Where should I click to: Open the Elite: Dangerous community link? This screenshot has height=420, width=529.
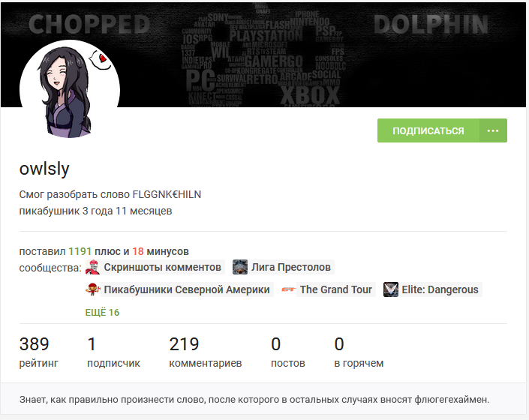440,289
